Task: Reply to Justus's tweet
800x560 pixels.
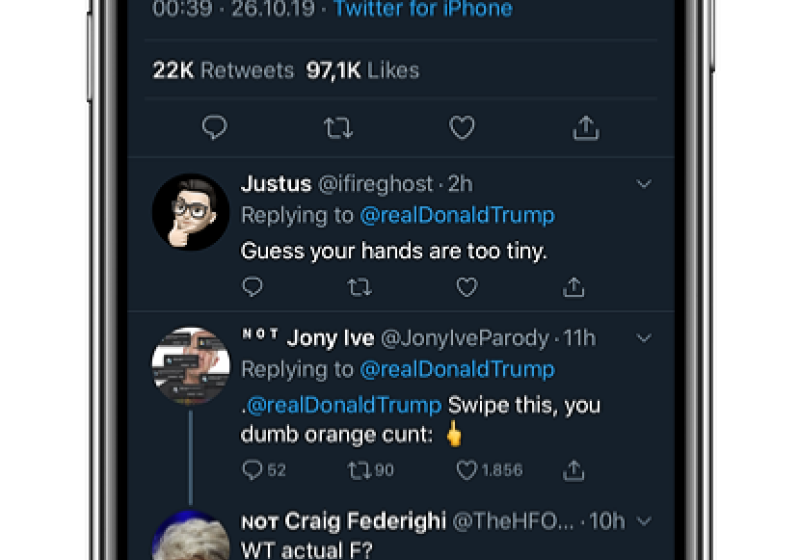Action: point(253,288)
